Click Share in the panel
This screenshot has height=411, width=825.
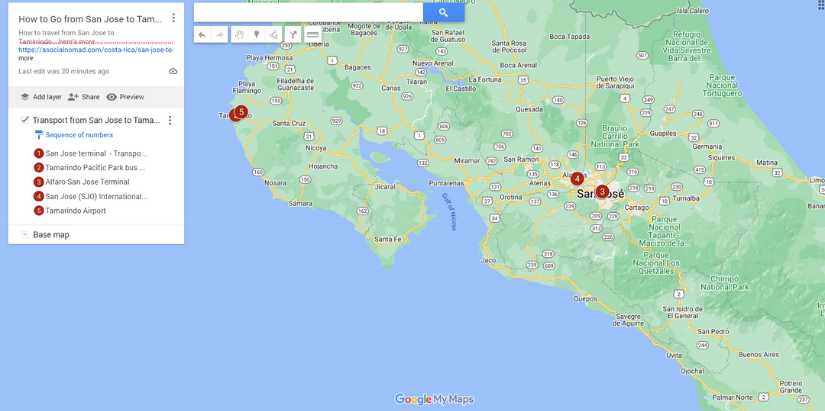[x=84, y=97]
